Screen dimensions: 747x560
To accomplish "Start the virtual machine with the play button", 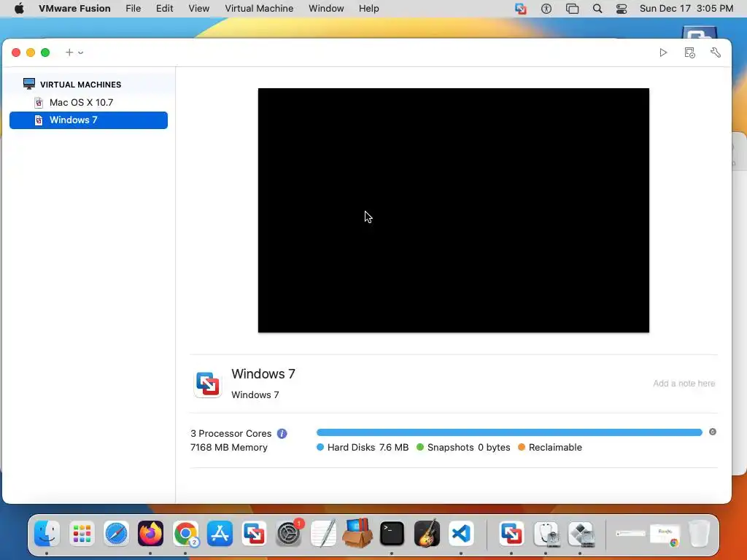I will coord(663,52).
